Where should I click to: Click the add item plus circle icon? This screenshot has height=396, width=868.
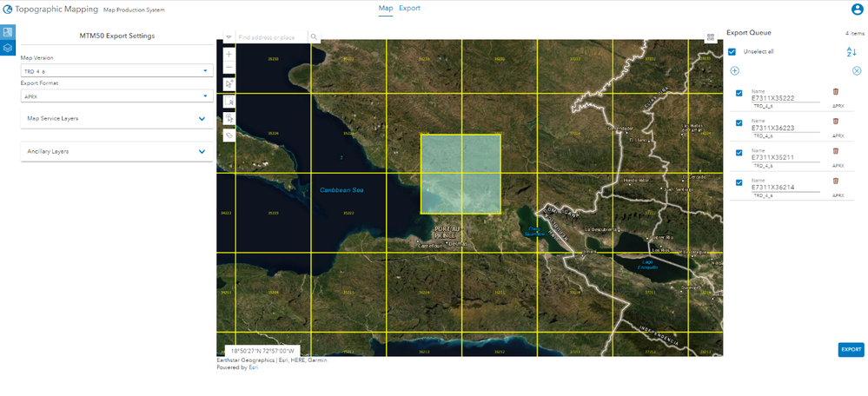(x=734, y=71)
